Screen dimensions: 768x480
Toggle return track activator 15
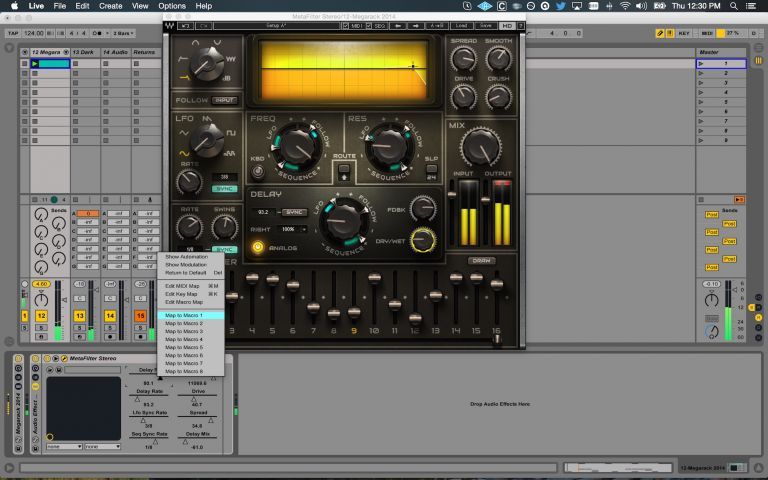pos(140,316)
